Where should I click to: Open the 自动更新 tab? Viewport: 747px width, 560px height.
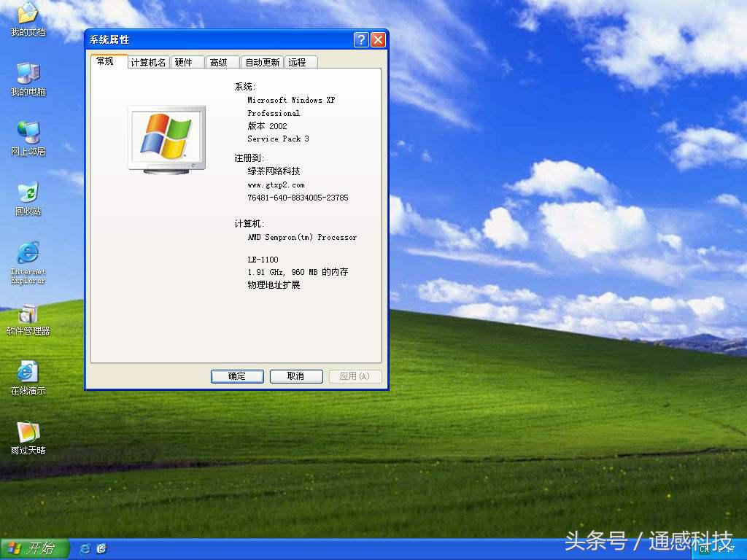[x=263, y=62]
